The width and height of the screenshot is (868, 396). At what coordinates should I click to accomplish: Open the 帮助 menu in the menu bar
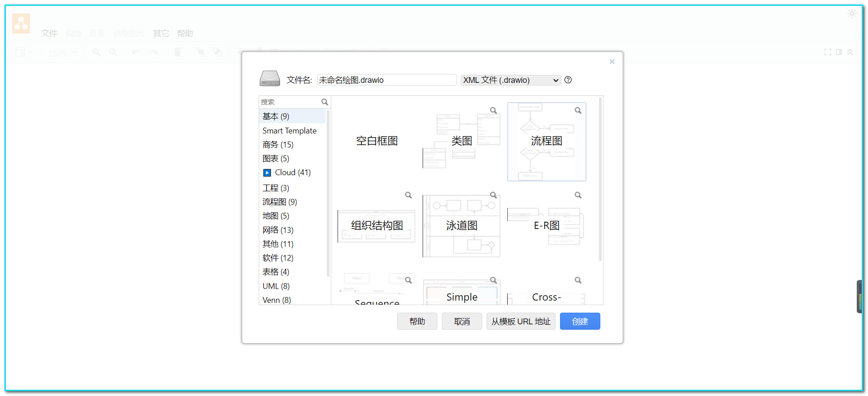185,33
